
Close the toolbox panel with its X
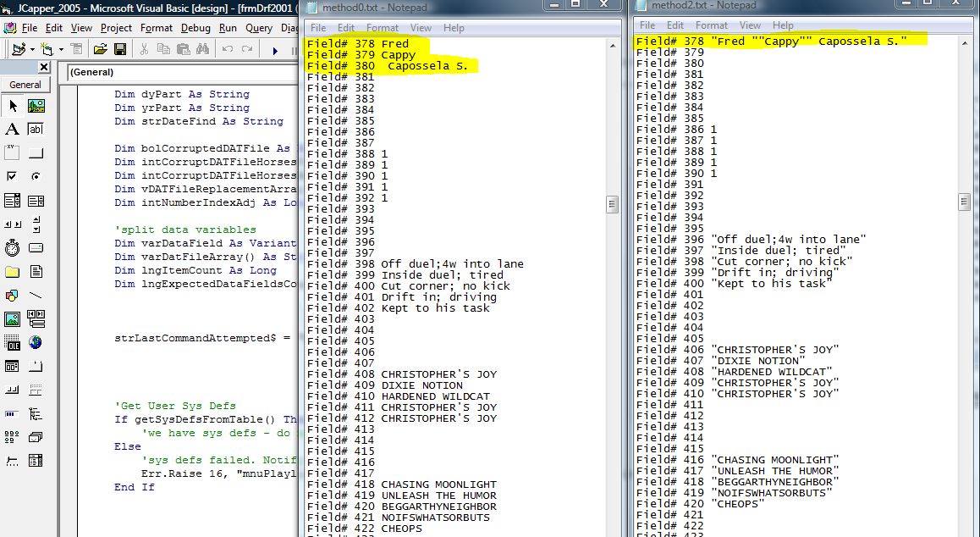[44, 67]
